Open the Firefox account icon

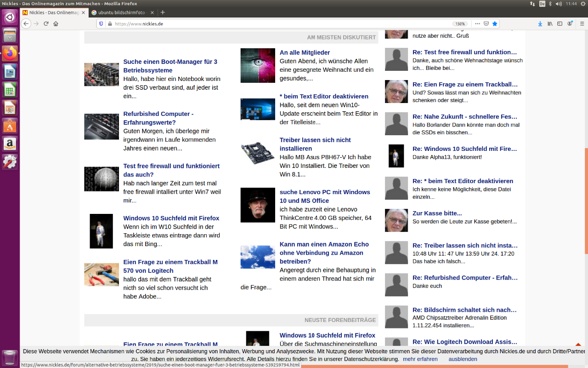tap(570, 23)
